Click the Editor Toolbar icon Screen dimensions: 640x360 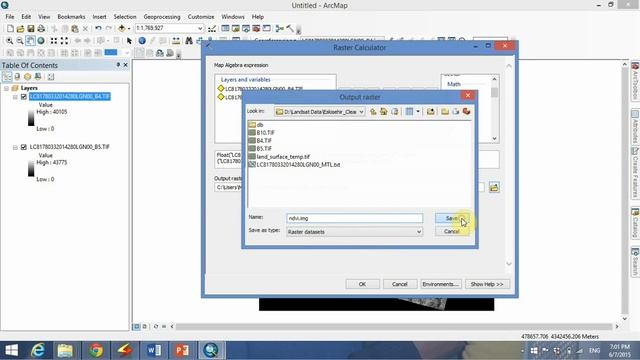[x=212, y=29]
